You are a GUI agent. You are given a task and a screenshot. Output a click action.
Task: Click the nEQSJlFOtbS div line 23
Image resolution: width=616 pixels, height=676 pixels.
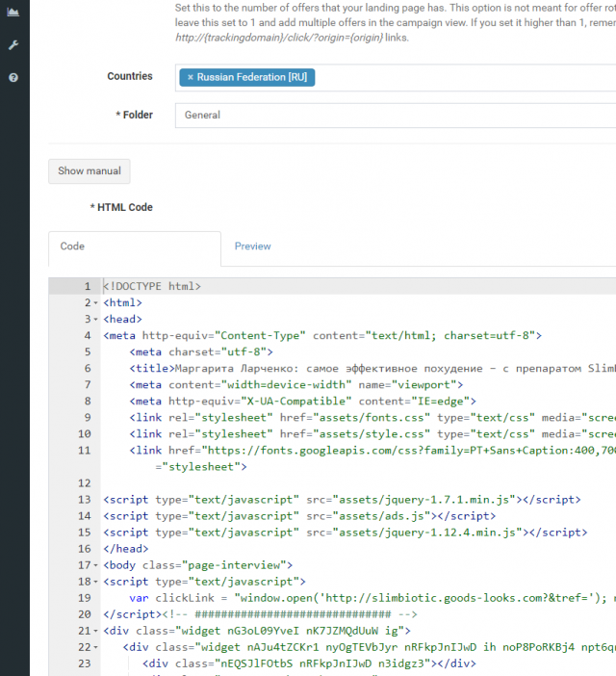[309, 663]
